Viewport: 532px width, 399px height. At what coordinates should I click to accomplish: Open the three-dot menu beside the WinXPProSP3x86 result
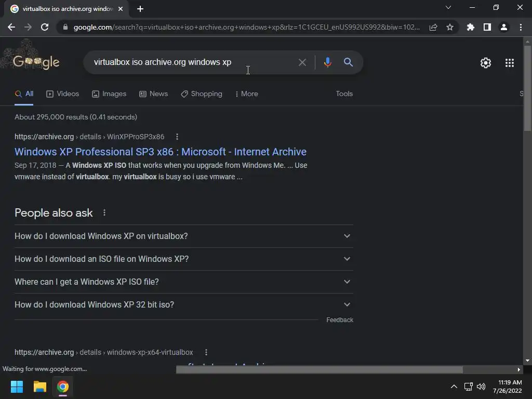point(177,137)
